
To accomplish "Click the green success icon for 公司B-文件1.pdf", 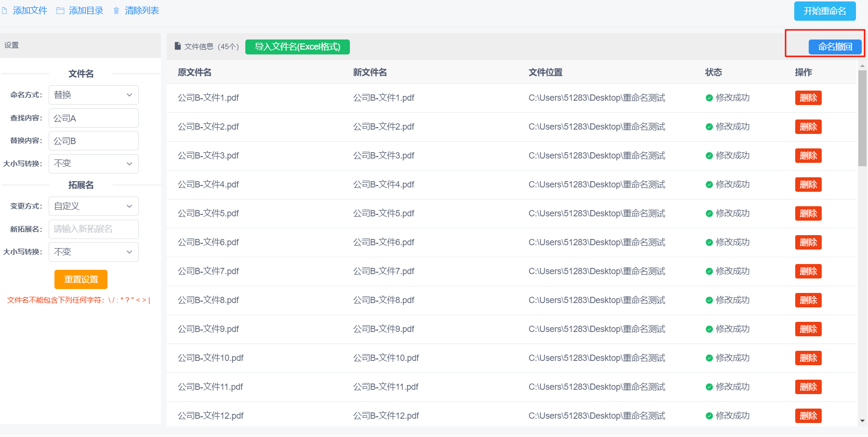I will tap(709, 98).
